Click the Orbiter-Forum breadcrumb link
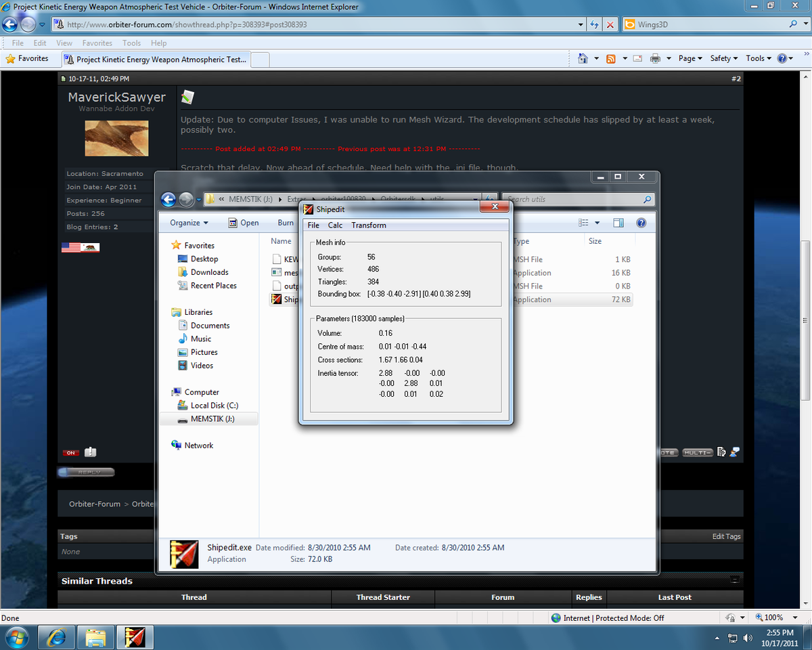Image resolution: width=812 pixels, height=650 pixels. click(x=95, y=504)
